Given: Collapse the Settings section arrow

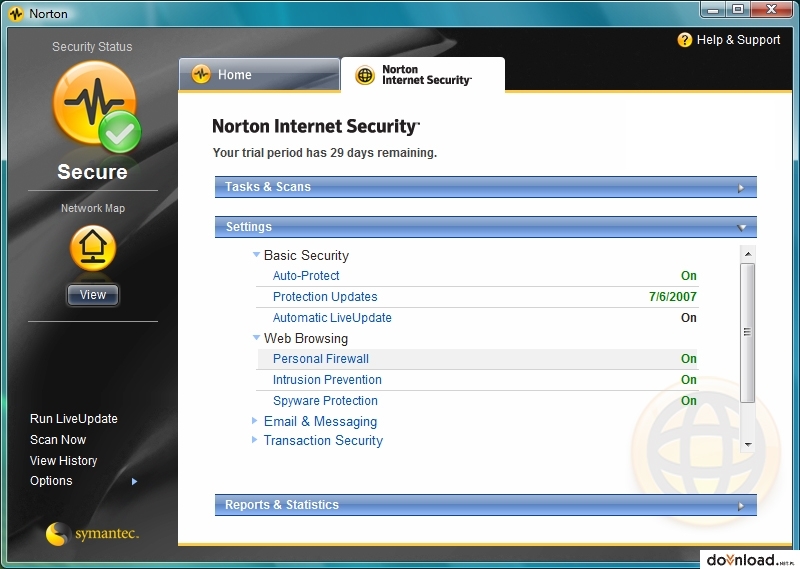Looking at the screenshot, I should [x=742, y=228].
